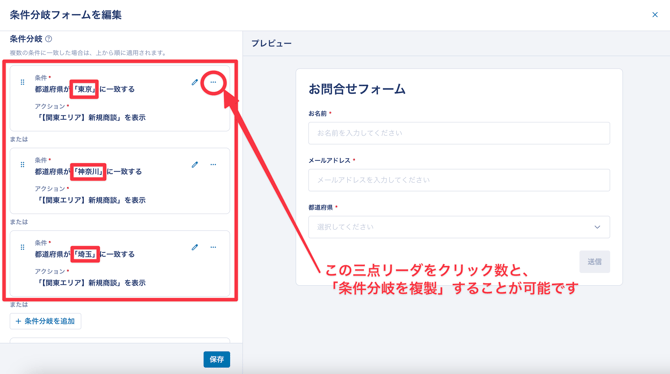Focus the お名前 input field
Image resolution: width=670 pixels, height=374 pixels.
(x=459, y=133)
